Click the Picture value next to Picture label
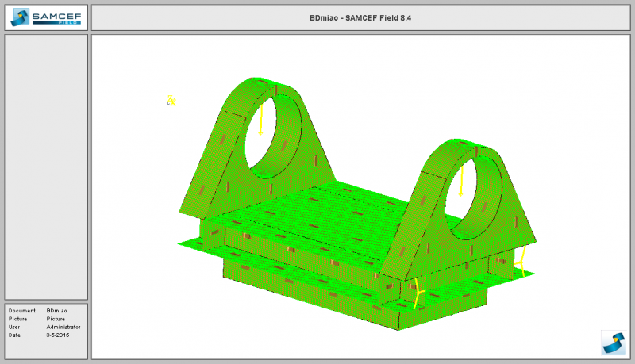 click(x=56, y=319)
